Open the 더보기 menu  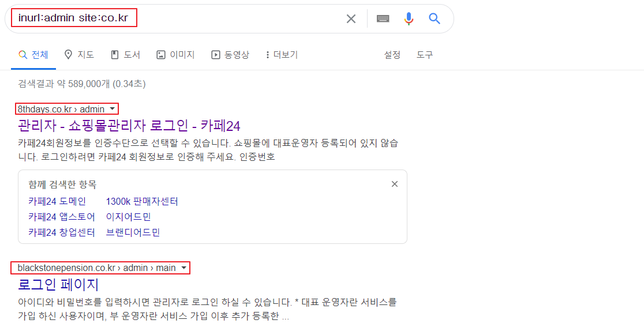282,55
